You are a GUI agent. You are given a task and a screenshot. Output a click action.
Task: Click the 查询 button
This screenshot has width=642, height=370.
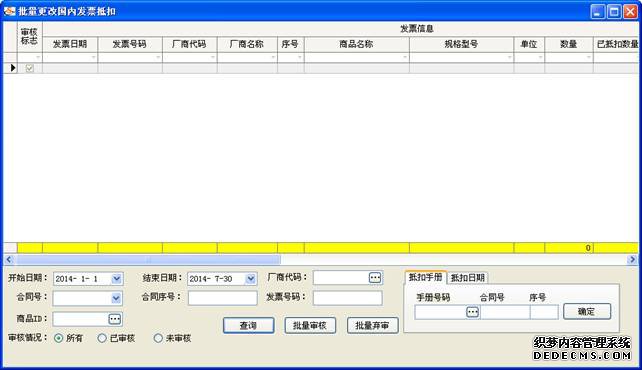pos(249,325)
